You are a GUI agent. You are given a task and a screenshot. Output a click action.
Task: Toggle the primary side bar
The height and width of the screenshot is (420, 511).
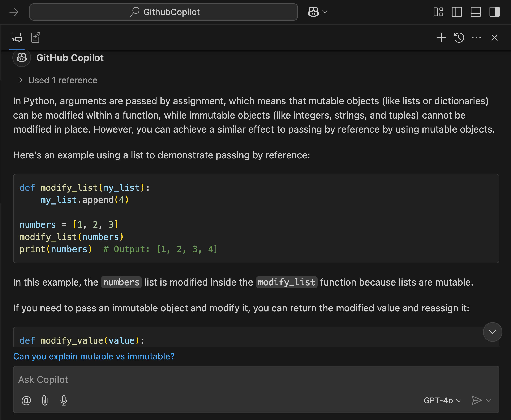pos(457,12)
